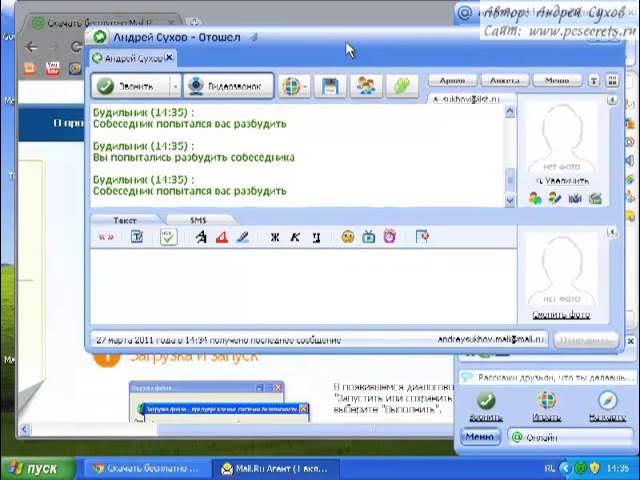Toggle italic К formatting
Image resolution: width=640 pixels, height=480 pixels.
pos(295,237)
